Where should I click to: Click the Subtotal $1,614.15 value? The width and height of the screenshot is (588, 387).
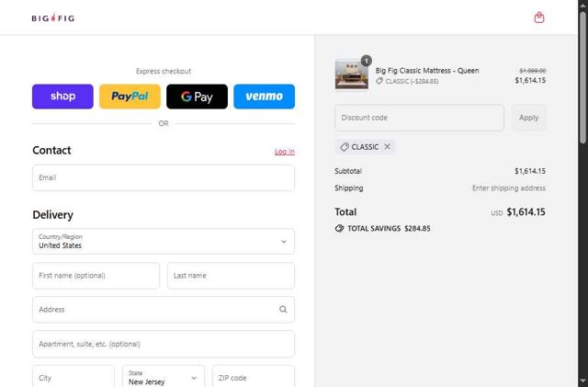pyautogui.click(x=530, y=171)
